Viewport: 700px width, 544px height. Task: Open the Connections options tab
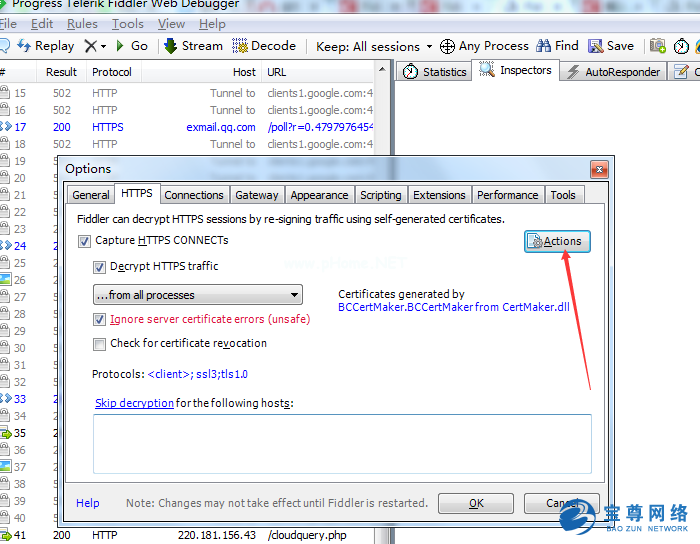pos(194,195)
